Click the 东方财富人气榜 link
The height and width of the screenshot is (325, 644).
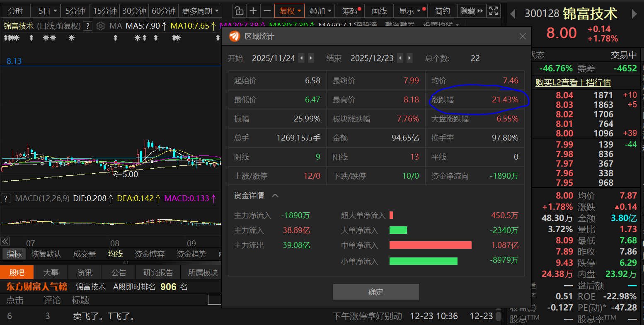(x=36, y=286)
